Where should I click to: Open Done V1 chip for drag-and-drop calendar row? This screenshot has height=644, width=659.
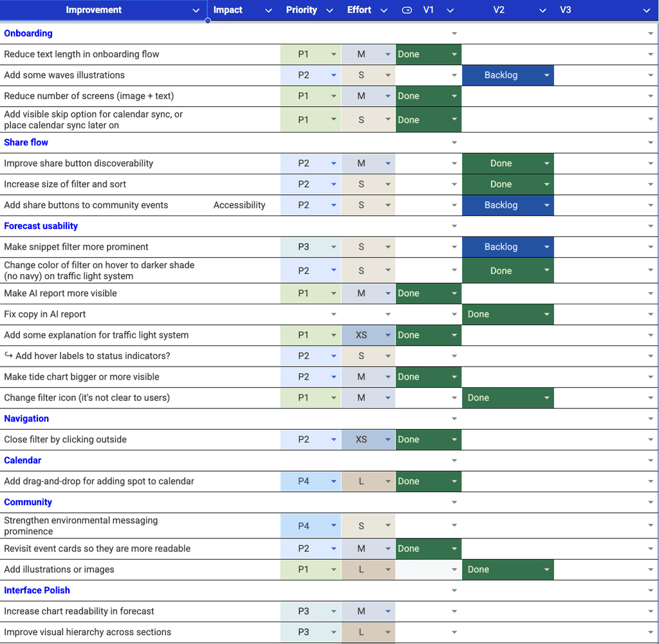[x=428, y=481]
